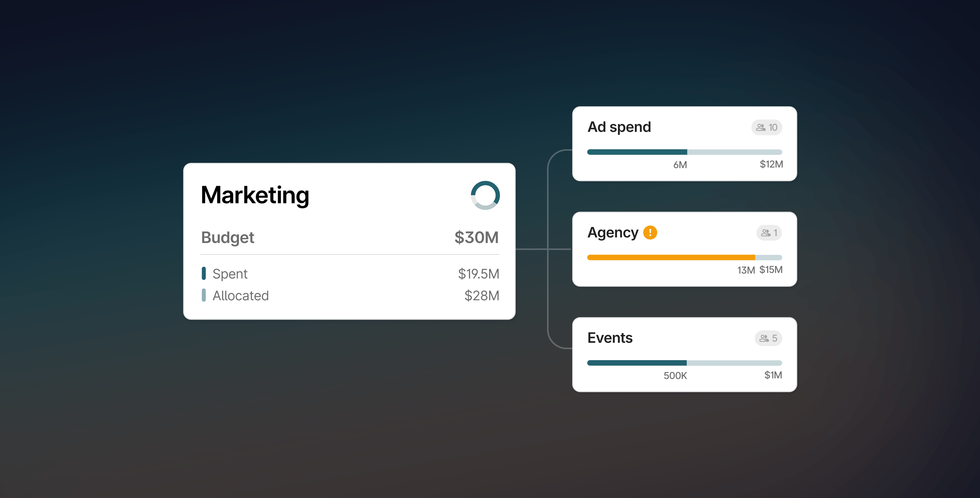Click the people icon on Agency card
980x498 pixels.
click(765, 233)
